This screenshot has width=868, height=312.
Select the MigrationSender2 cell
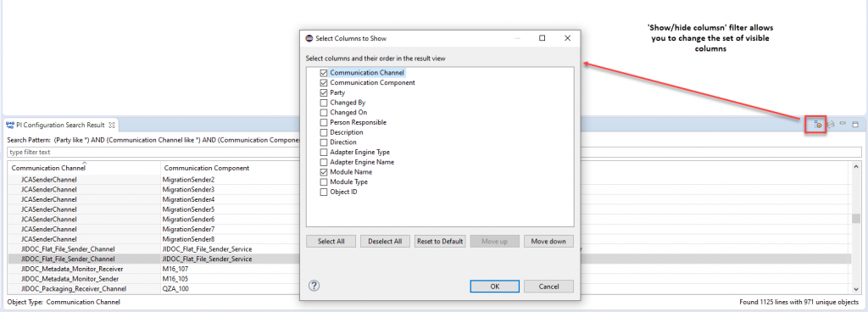point(188,180)
